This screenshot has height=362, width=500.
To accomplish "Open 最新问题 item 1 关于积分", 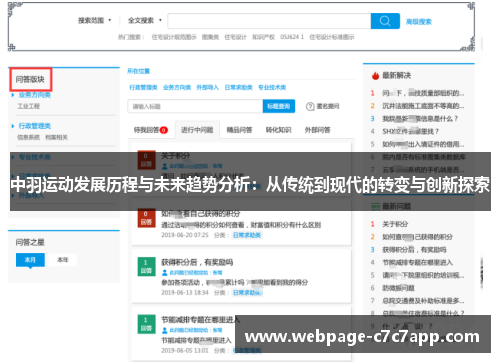I will 395,224.
